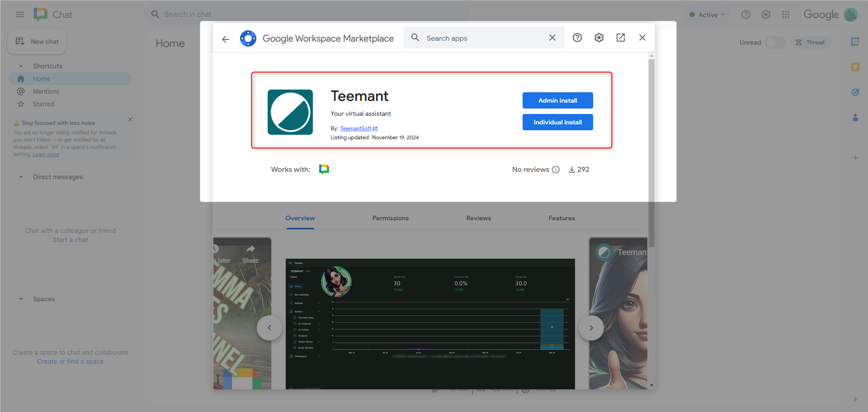Click the reviews info icon
The width and height of the screenshot is (868, 412).
(556, 170)
